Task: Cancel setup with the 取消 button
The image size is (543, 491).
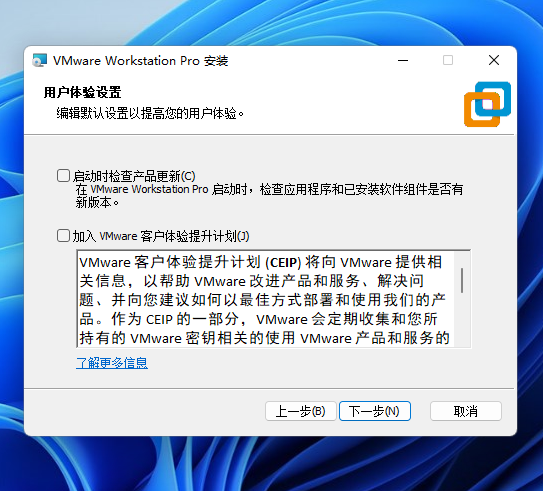Action: point(466,411)
